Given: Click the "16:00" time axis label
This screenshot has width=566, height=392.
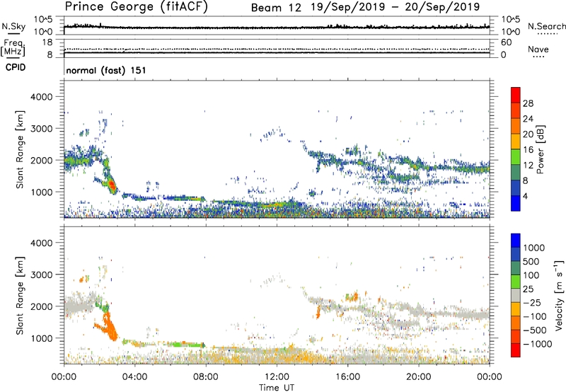Looking at the screenshot, I should [347, 377].
